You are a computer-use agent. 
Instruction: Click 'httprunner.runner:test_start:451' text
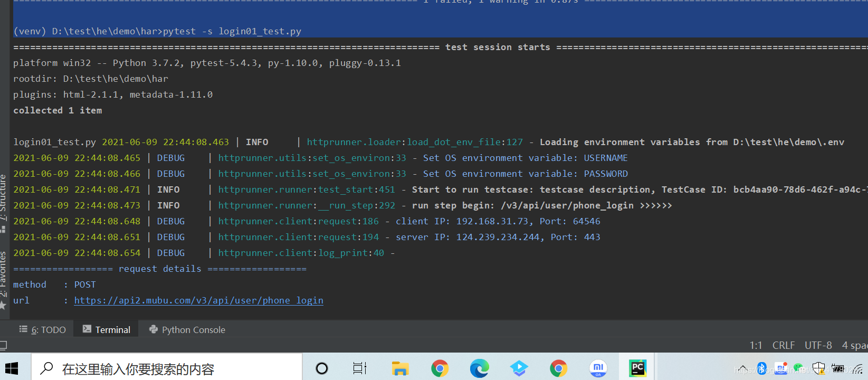click(x=307, y=189)
